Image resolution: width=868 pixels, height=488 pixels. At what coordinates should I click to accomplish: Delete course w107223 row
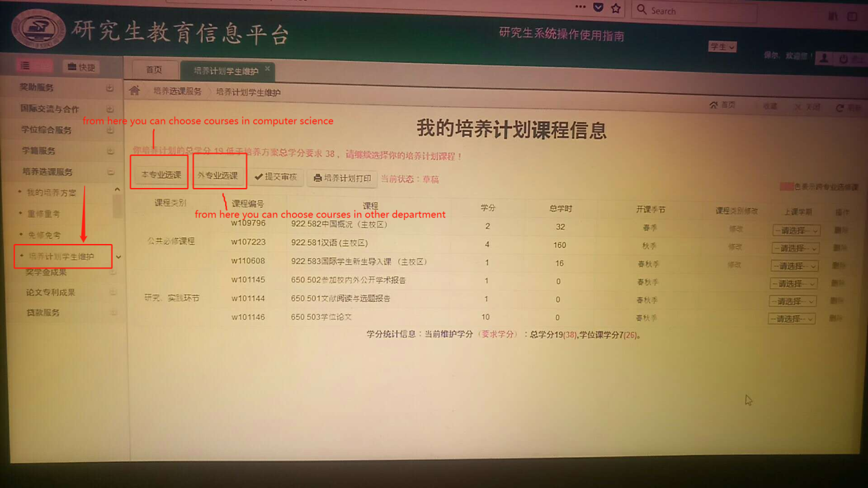(x=840, y=248)
